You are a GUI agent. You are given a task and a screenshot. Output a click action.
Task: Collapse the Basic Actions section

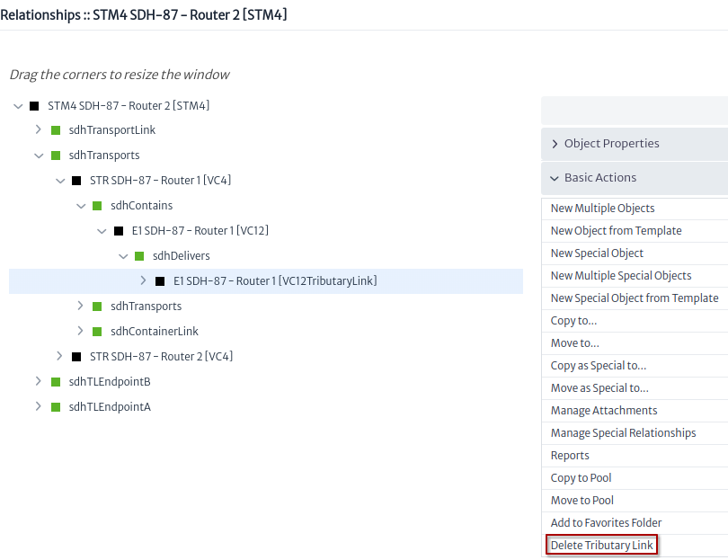point(635,178)
